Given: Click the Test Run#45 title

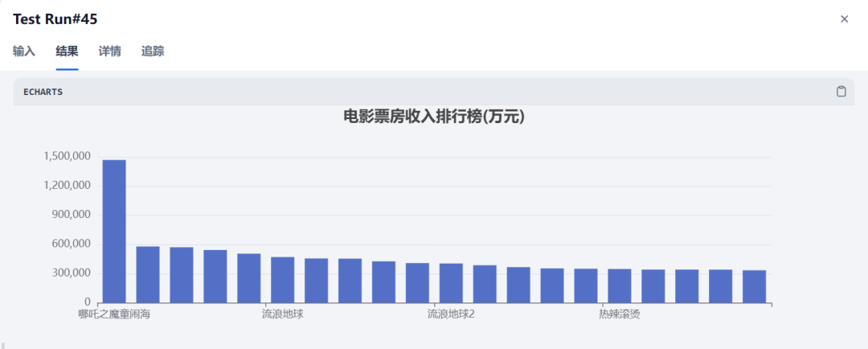Looking at the screenshot, I should click(55, 19).
